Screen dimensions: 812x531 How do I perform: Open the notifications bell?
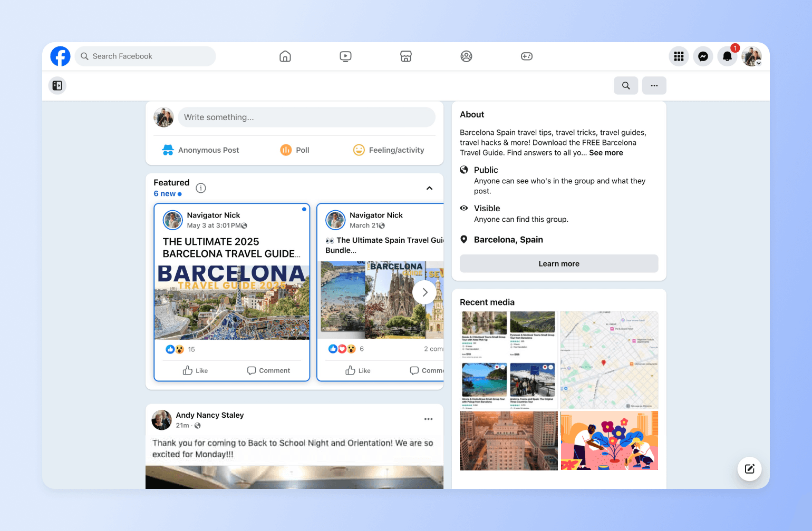[x=727, y=56]
